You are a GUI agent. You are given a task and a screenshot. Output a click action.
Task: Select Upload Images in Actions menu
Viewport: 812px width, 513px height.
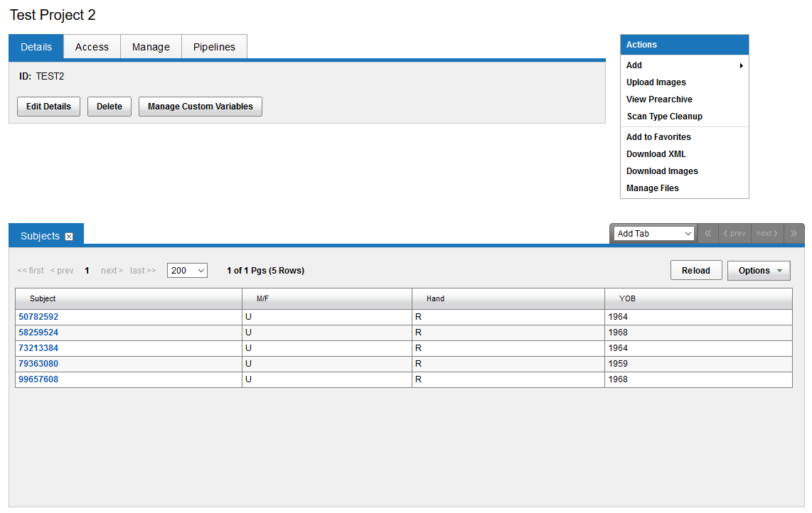point(656,82)
